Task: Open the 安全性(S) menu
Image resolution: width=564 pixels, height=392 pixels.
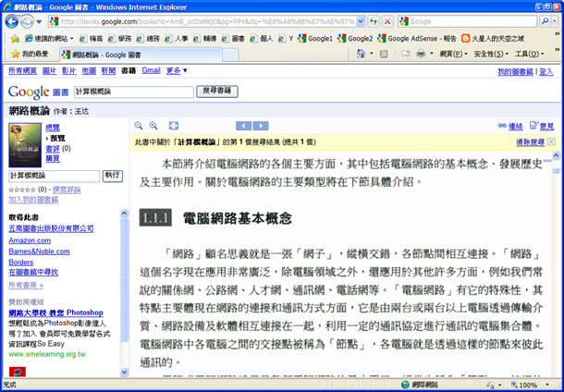Action: click(491, 54)
